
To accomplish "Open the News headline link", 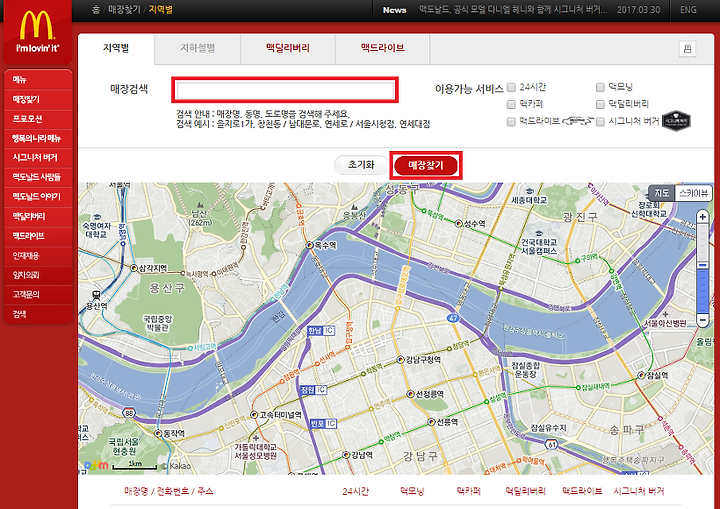I will click(513, 10).
